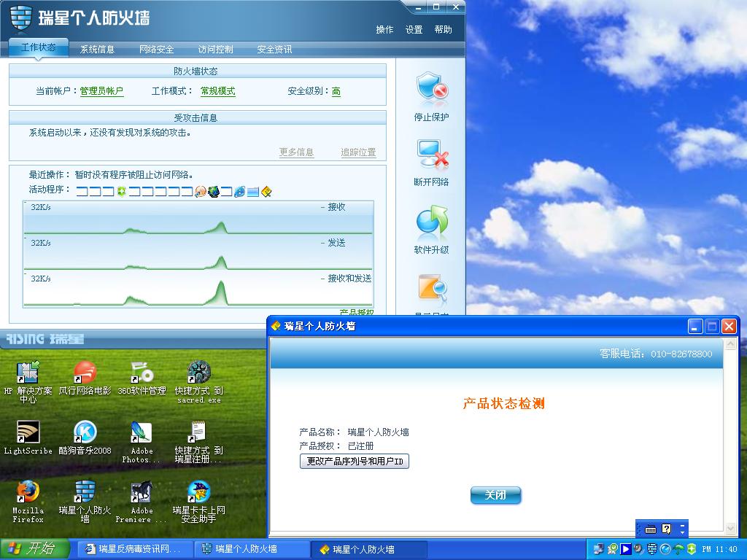Viewport: 747px width, 560px height.
Task: Click the 产品授权 已注册 text
Action: [336, 446]
